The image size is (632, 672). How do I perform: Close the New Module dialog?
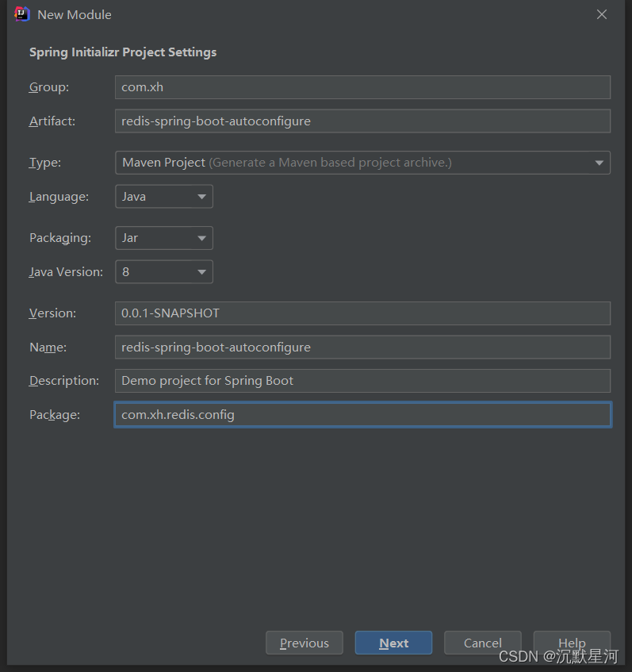click(602, 14)
